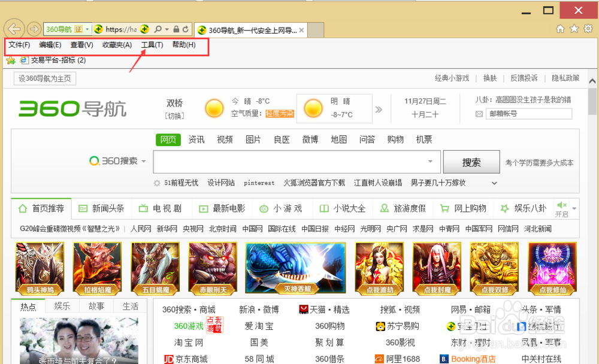Viewport: 599px width, 364px height.
Task: Open favorites star icon at top right
Action: tap(574, 29)
